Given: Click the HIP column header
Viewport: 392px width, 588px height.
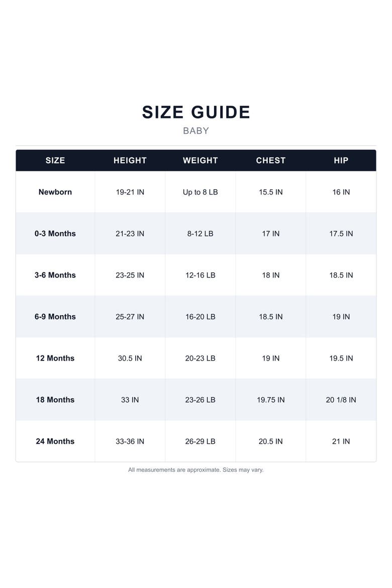Looking at the screenshot, I should pos(341,160).
